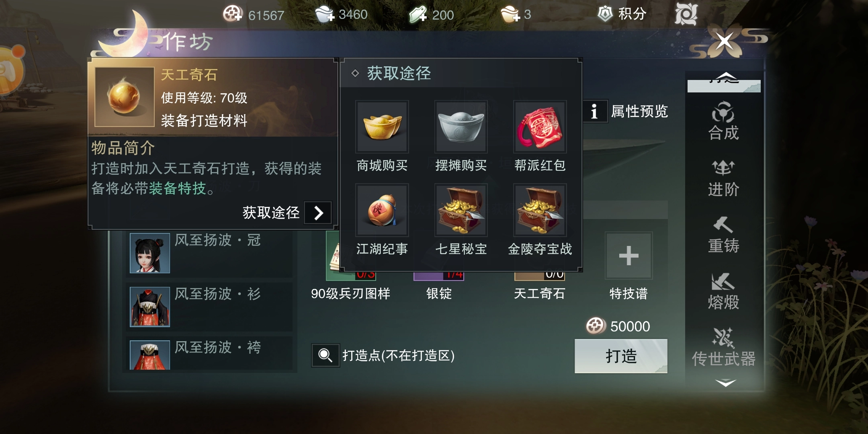This screenshot has width=868, height=434.
Task: Search for the 打造点 location
Action: 325,355
